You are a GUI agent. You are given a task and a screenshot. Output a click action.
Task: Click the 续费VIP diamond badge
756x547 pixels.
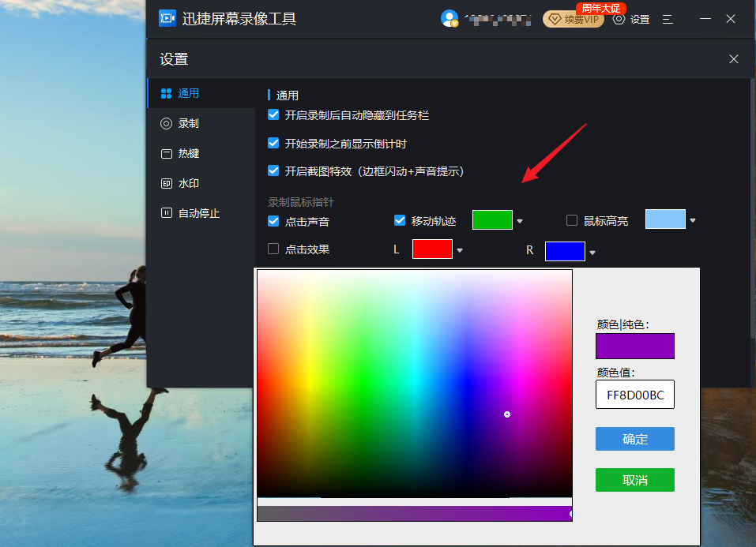pos(574,19)
